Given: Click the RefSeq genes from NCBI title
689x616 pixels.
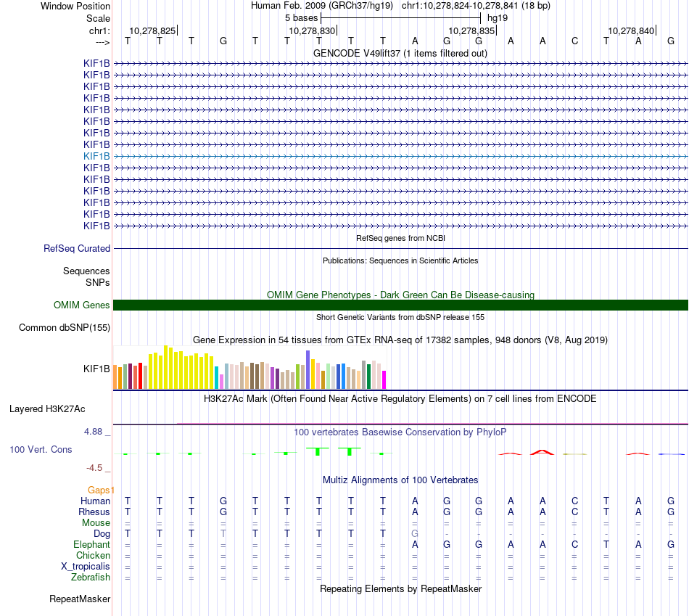Looking at the screenshot, I should point(400,238).
